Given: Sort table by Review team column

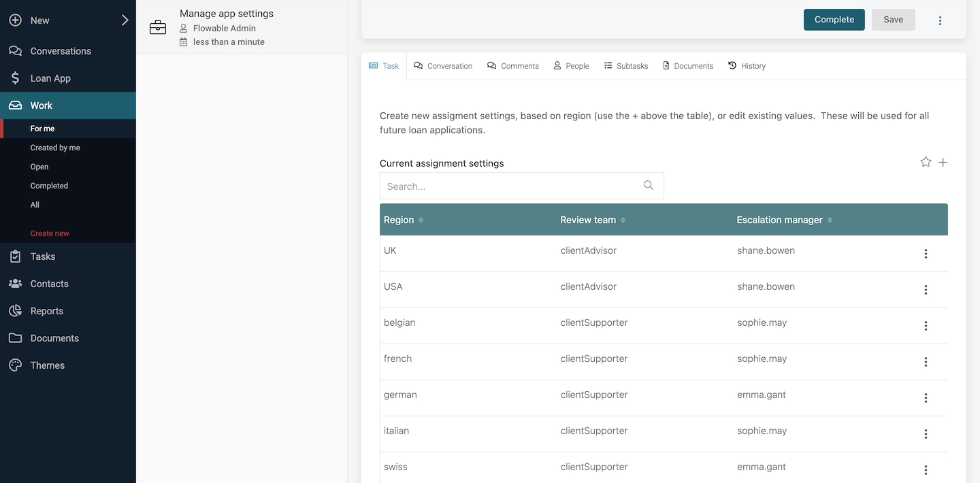Looking at the screenshot, I should [623, 220].
